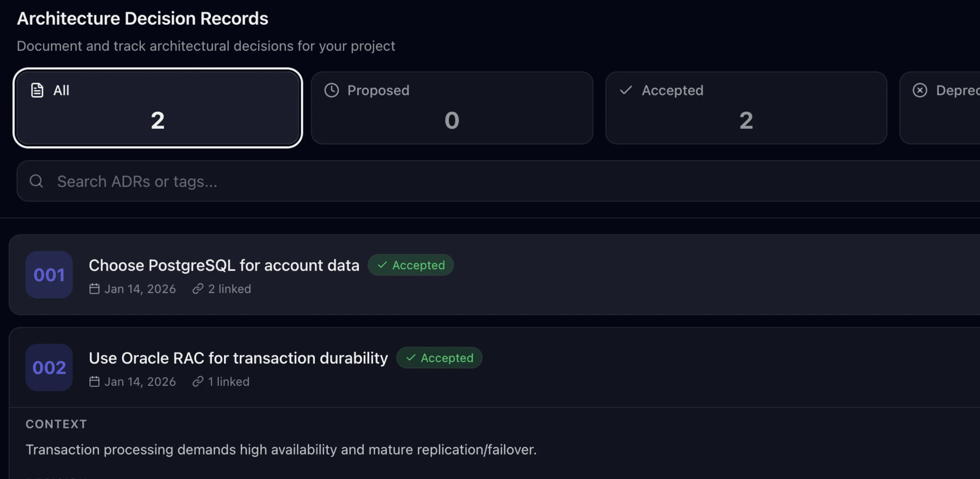Viewport: 980px width, 479px height.
Task: Click the checkmark icon on the Accepted card
Action: 626,90
